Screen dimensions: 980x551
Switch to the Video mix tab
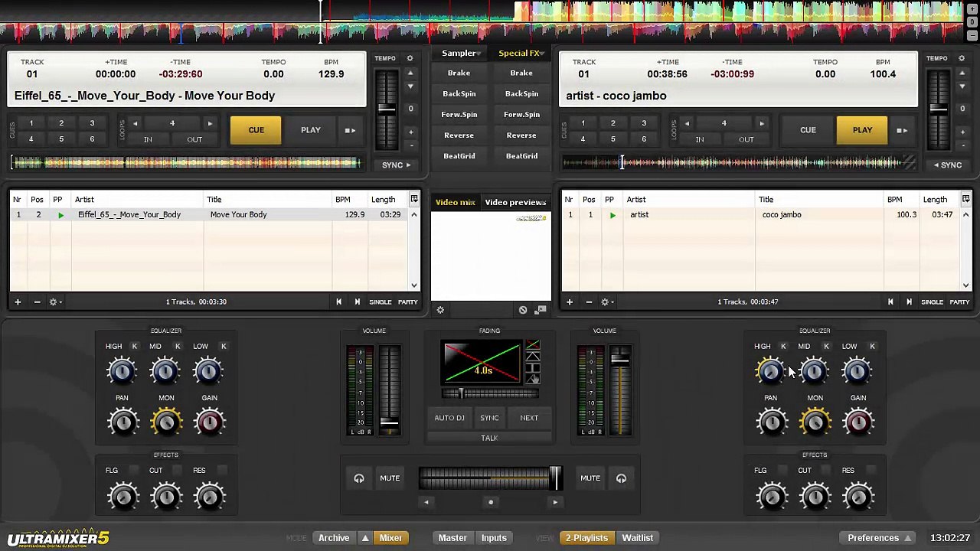456,202
